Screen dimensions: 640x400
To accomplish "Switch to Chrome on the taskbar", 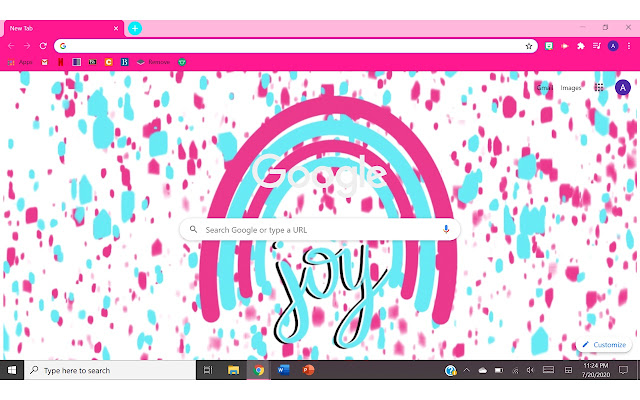I will click(x=258, y=370).
